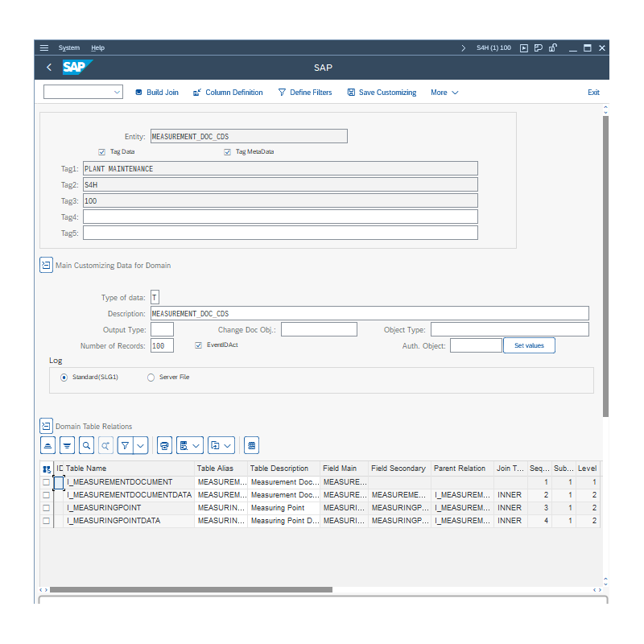Open the Help menu
Image resolution: width=644 pixels, height=644 pixels.
point(97,47)
